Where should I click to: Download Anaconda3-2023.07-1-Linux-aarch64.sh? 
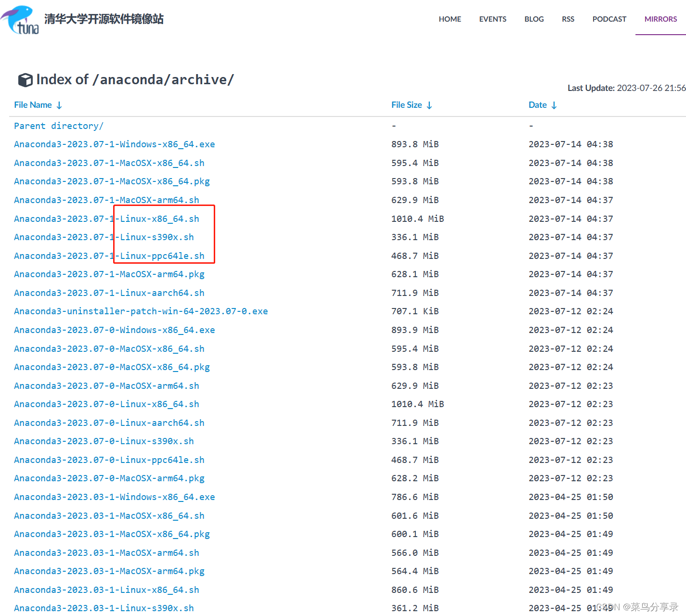(x=109, y=293)
